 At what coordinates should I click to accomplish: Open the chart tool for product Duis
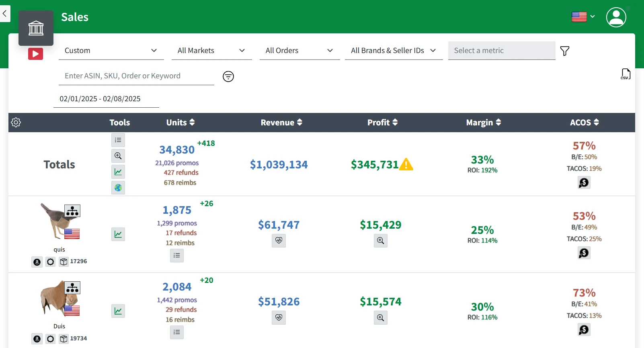point(118,311)
